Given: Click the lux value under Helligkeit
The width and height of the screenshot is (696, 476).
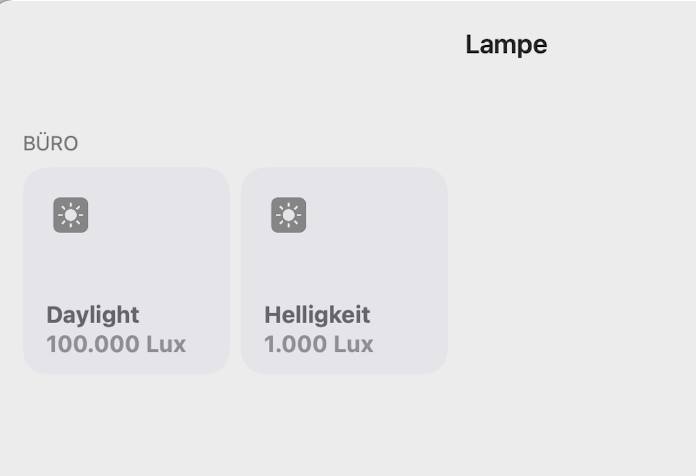Looking at the screenshot, I should pyautogui.click(x=318, y=345).
